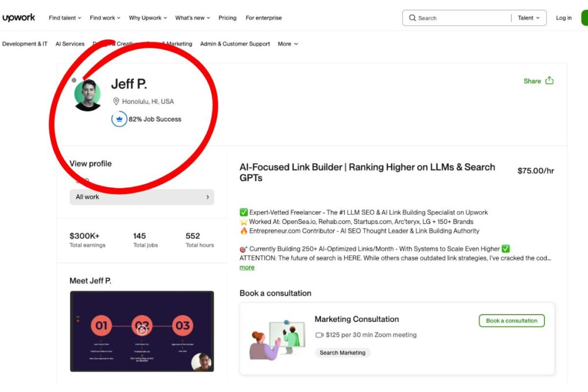Viewport: 588px width, 392px height.
Task: Click the Job Success crown badge
Action: click(x=119, y=119)
